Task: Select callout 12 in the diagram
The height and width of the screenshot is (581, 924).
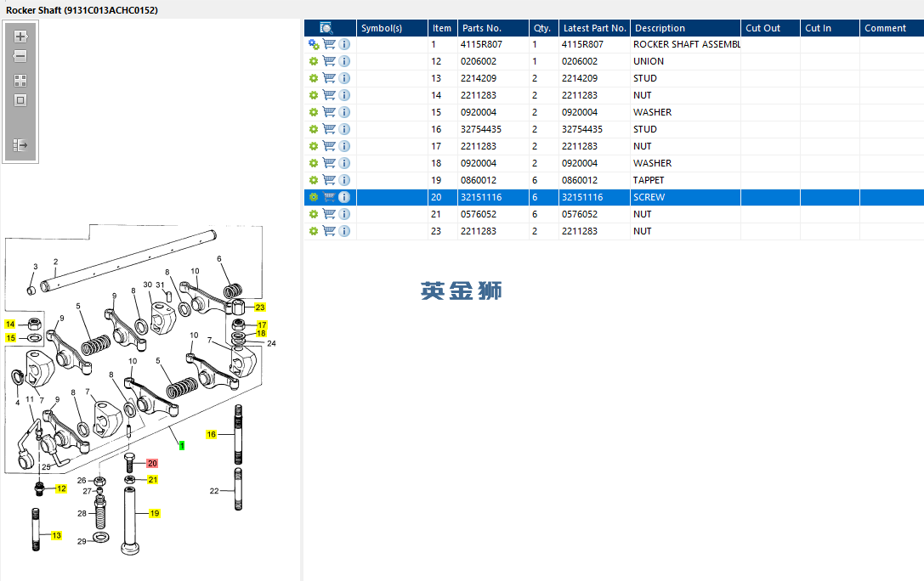Action: click(x=61, y=488)
